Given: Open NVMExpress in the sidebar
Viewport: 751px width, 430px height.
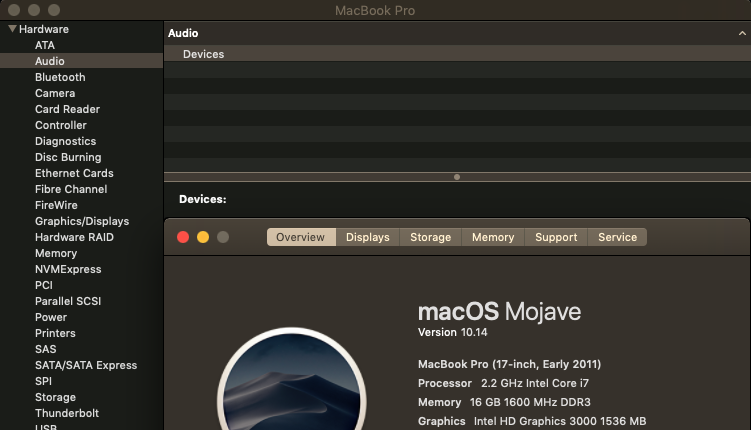Looking at the screenshot, I should coord(68,269).
